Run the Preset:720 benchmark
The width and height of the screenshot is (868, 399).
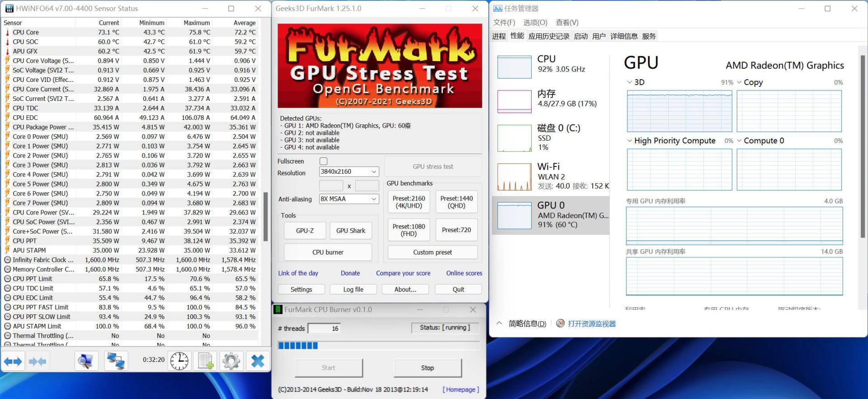pos(457,230)
